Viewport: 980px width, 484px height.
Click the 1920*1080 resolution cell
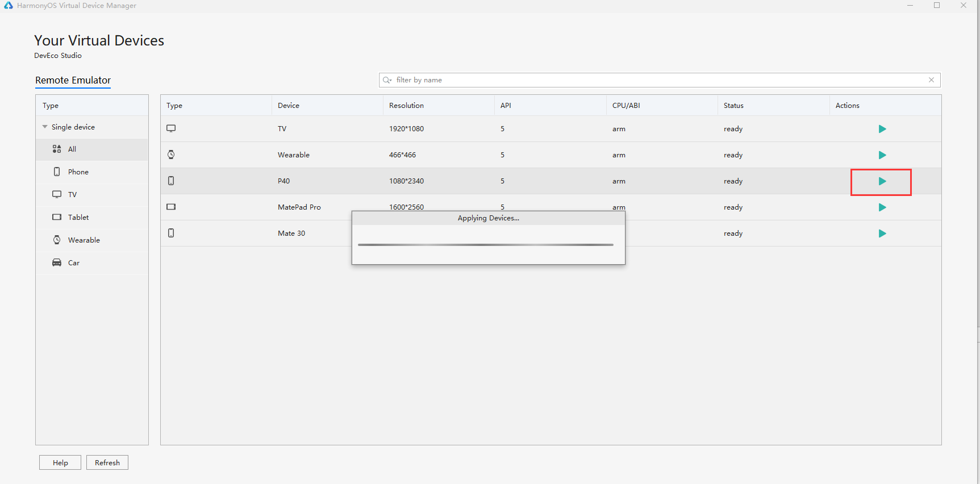pyautogui.click(x=406, y=129)
